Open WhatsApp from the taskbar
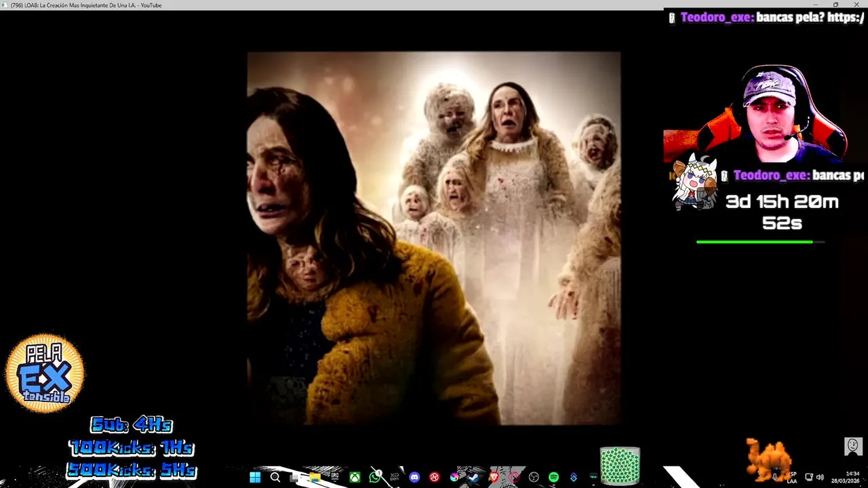 coord(375,477)
